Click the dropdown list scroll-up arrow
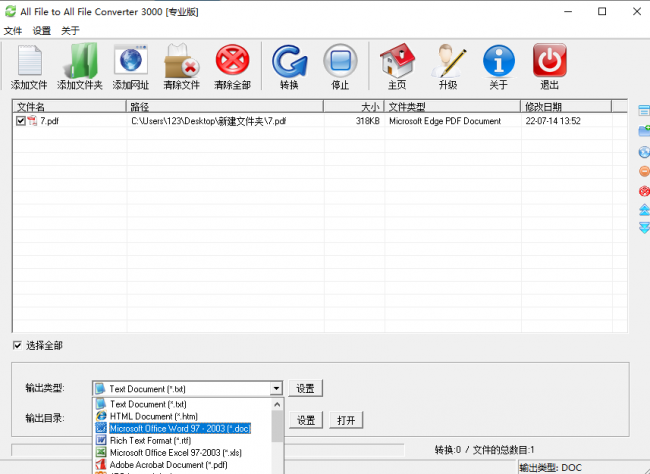 pos(277,404)
